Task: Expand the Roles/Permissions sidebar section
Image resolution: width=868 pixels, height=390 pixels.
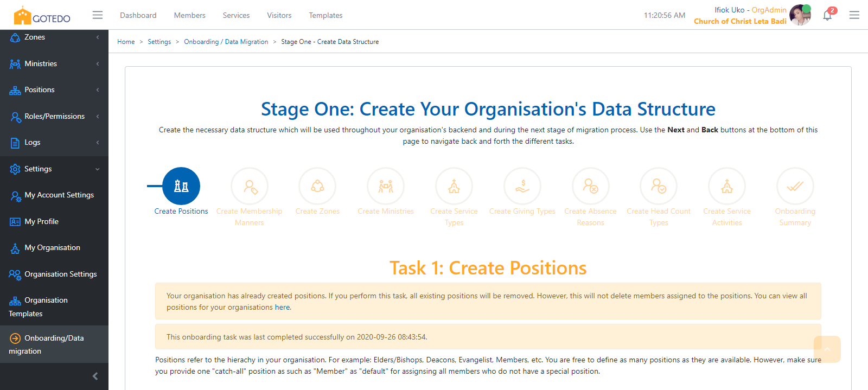Action: (54, 116)
